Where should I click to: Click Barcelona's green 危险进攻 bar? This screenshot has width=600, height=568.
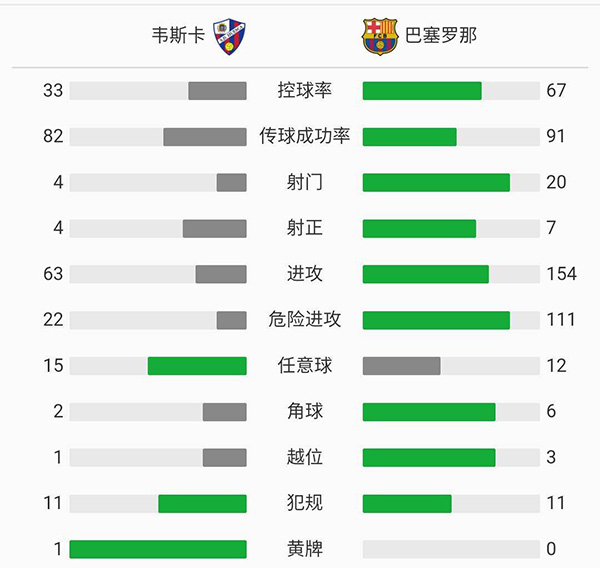tap(436, 320)
